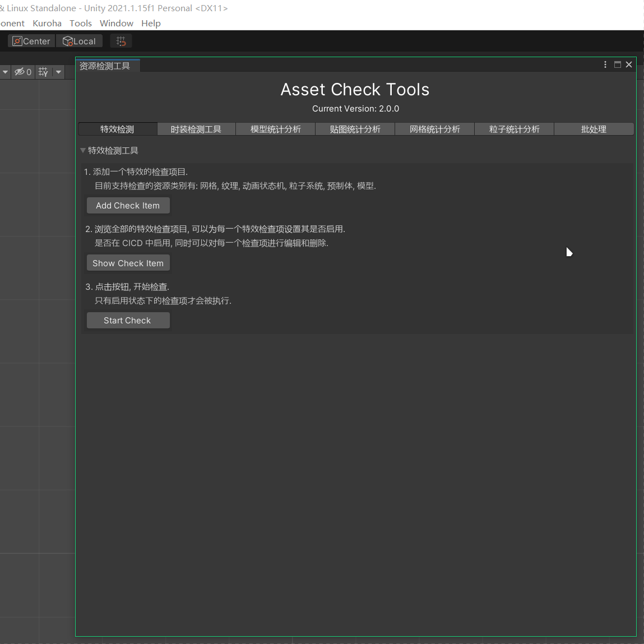
Task: Switch handle orientation with Local button
Action: click(79, 41)
